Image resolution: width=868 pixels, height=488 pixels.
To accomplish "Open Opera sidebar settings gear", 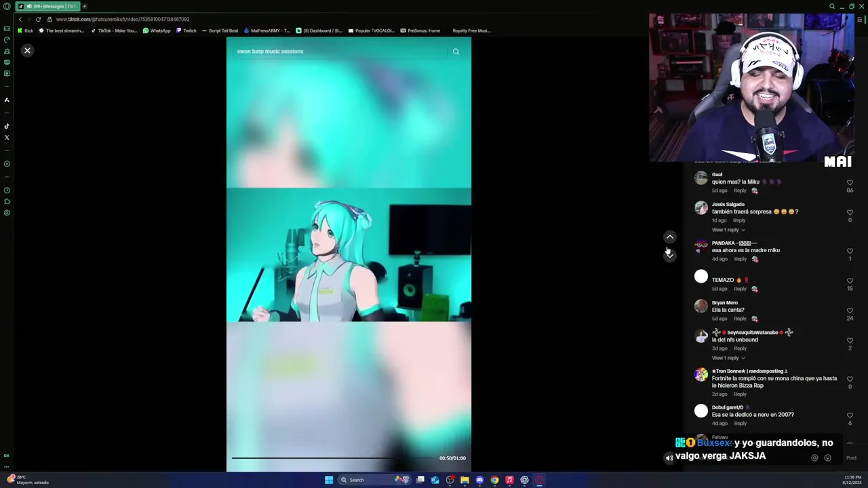I will pos(7,213).
